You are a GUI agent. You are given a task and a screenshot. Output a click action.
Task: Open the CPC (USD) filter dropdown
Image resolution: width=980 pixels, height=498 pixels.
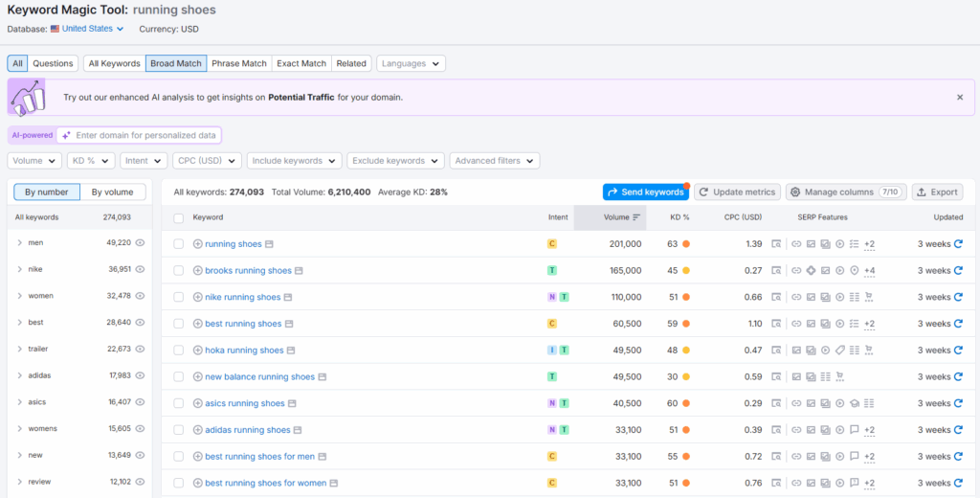pyautogui.click(x=207, y=161)
